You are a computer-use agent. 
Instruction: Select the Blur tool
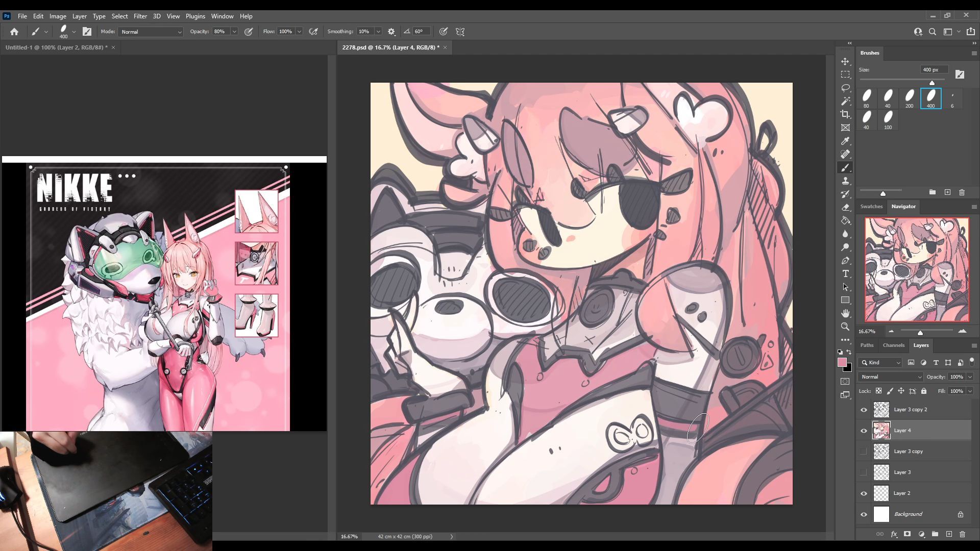click(x=845, y=234)
